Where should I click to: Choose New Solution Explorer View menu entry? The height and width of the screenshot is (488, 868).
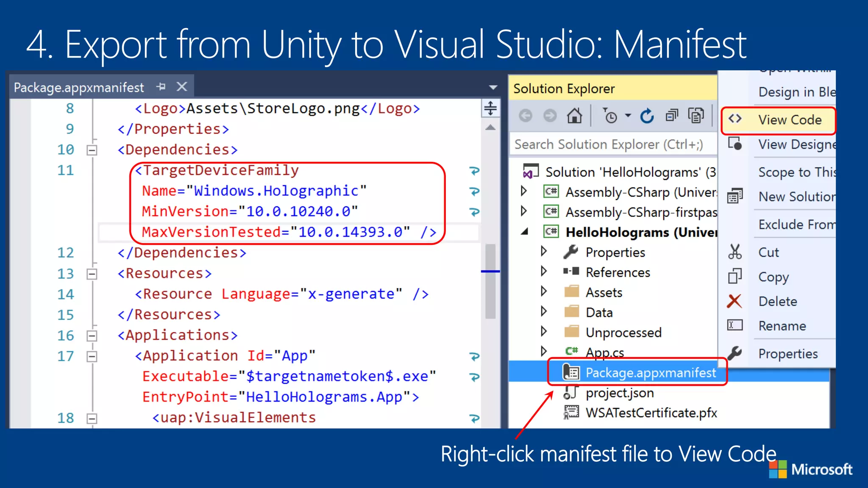click(x=778, y=197)
